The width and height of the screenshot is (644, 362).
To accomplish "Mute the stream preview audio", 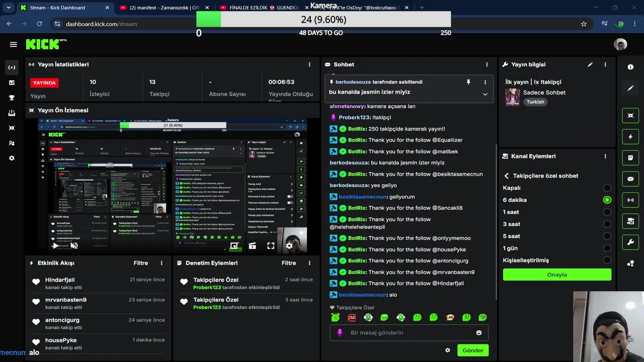I will (x=74, y=245).
